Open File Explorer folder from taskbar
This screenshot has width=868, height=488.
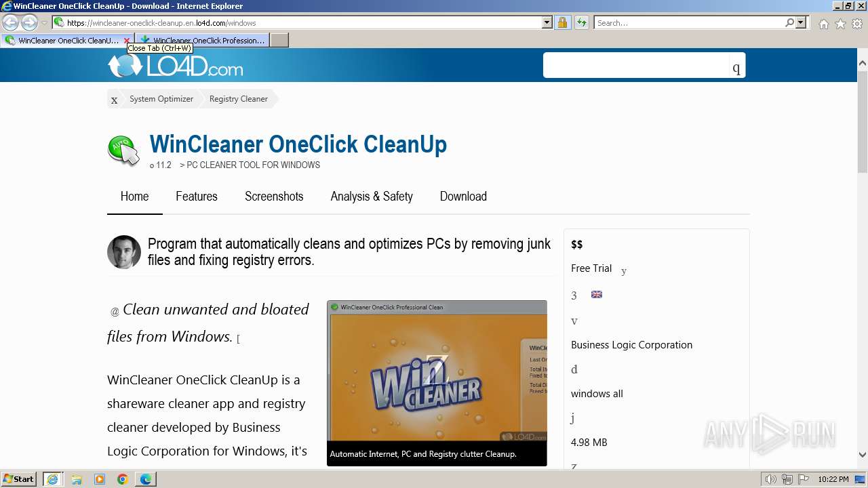click(77, 479)
